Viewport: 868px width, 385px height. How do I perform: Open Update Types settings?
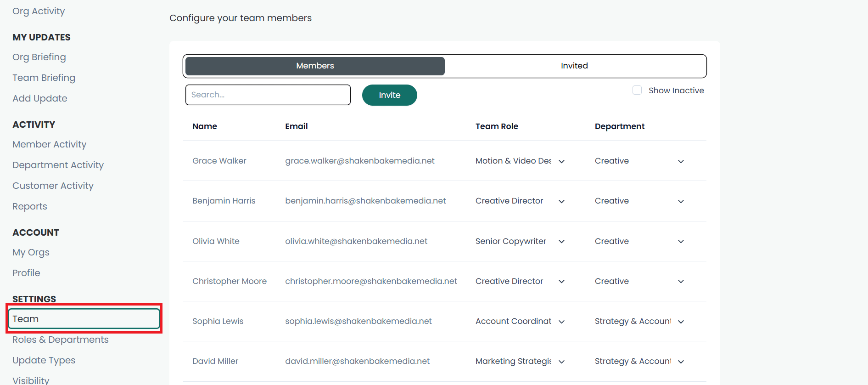(44, 360)
